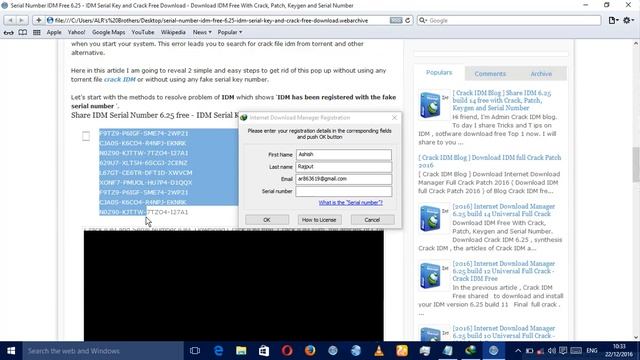The height and width of the screenshot is (360, 640).
Task: Click IDM thumbnail beside build 12 Universal post
Action: pos(433,276)
